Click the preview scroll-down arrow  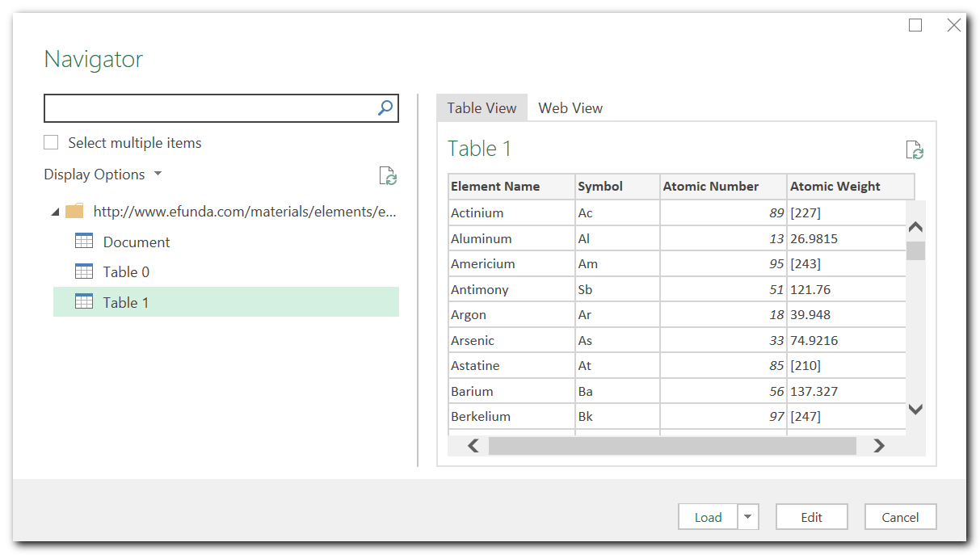coord(915,410)
